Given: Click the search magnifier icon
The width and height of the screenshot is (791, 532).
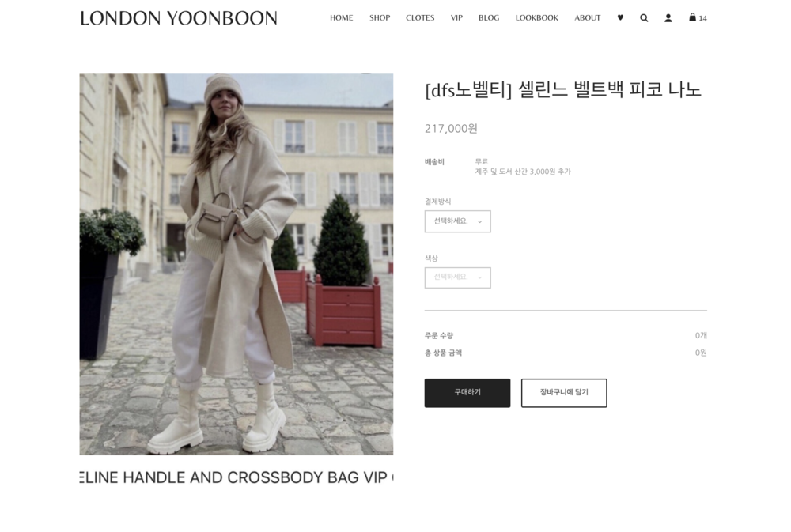Looking at the screenshot, I should (x=644, y=17).
